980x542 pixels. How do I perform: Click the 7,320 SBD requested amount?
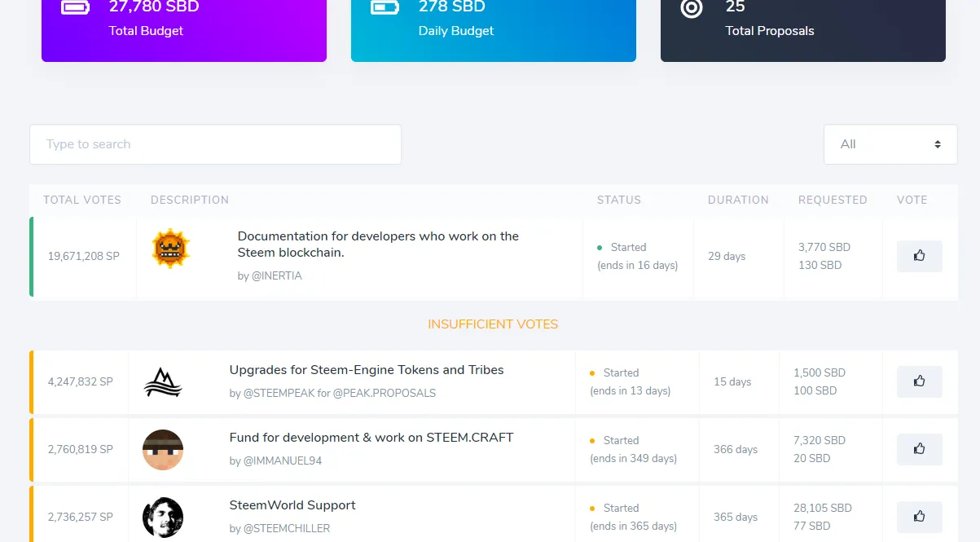tap(820, 440)
